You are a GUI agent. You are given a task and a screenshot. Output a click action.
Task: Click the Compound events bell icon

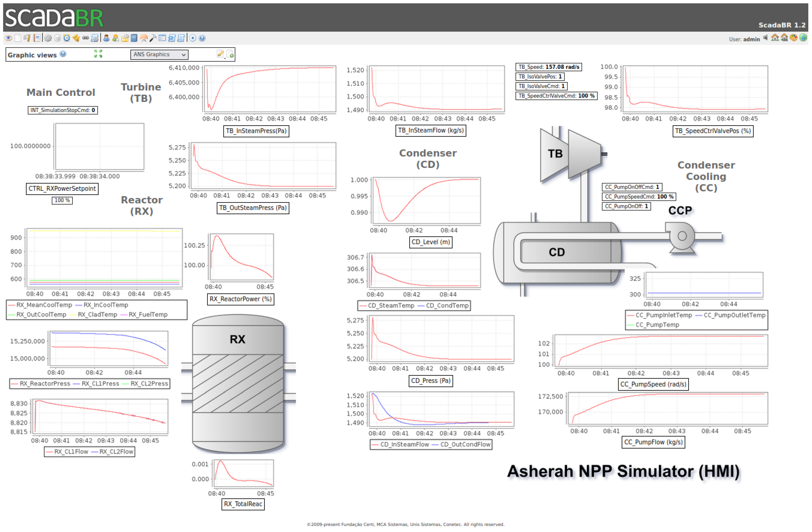76,38
